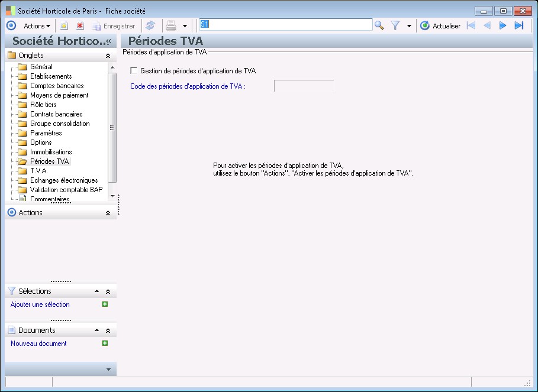Click the Actions panel circle icon
538x392 pixels.
[x=12, y=212]
